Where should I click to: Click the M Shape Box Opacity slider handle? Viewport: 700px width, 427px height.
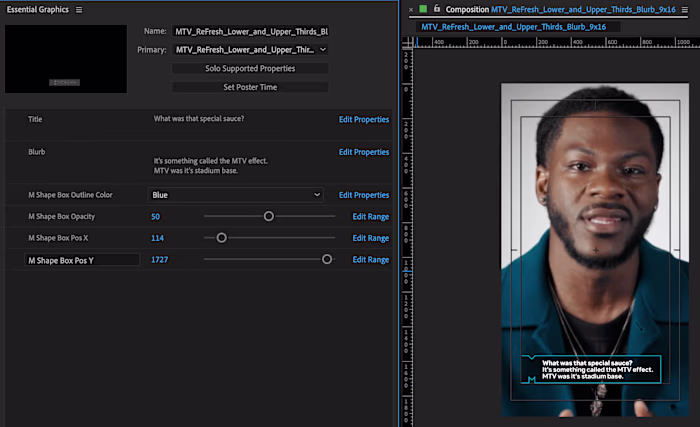pos(269,216)
